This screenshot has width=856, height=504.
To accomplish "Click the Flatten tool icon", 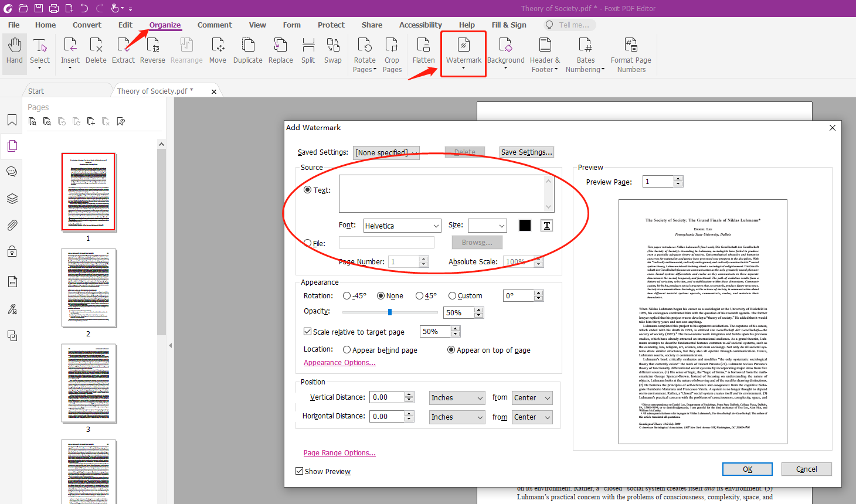I will point(423,46).
